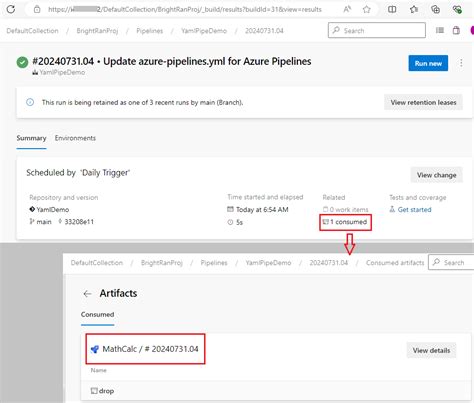The height and width of the screenshot is (403, 474).
Task: Click the Name column header
Action: [x=99, y=370]
